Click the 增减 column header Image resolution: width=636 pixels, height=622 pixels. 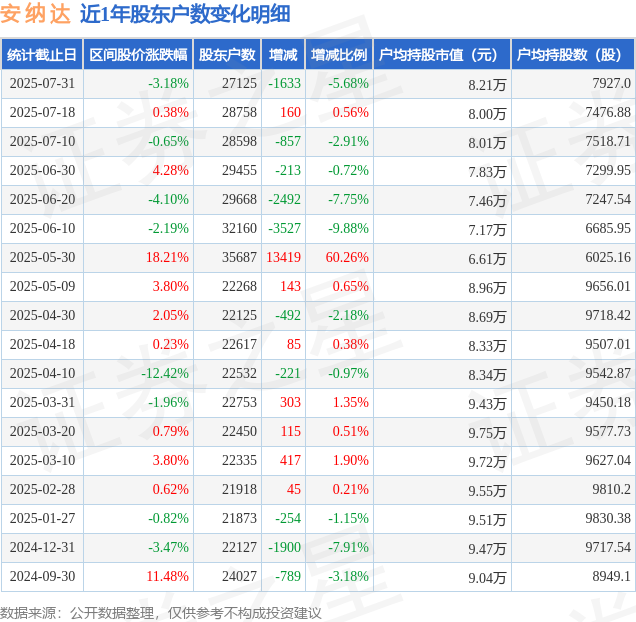click(283, 54)
